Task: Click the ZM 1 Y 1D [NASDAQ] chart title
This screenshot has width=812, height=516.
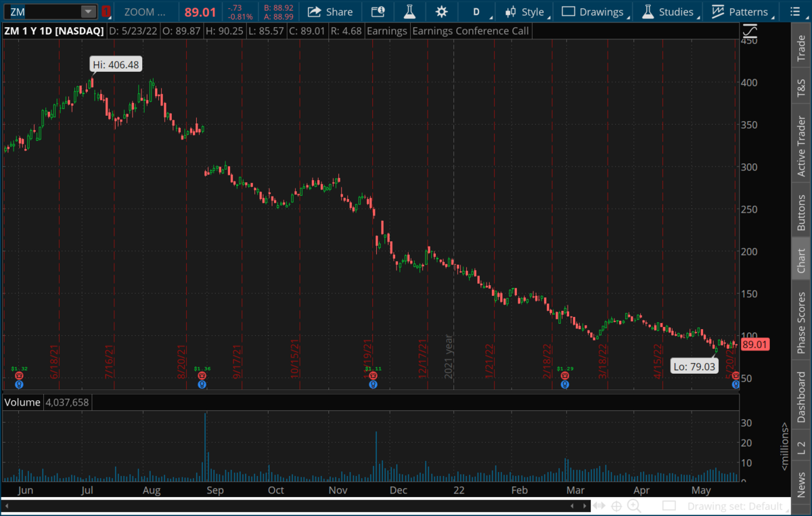Action: point(54,31)
